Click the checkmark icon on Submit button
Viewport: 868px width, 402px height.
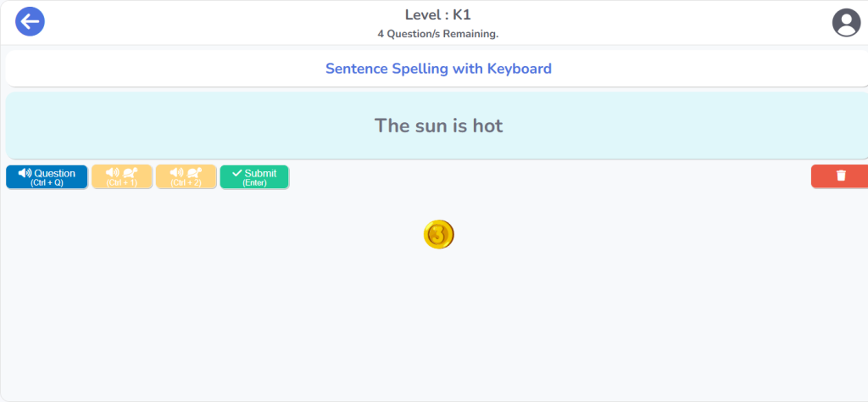(x=237, y=173)
